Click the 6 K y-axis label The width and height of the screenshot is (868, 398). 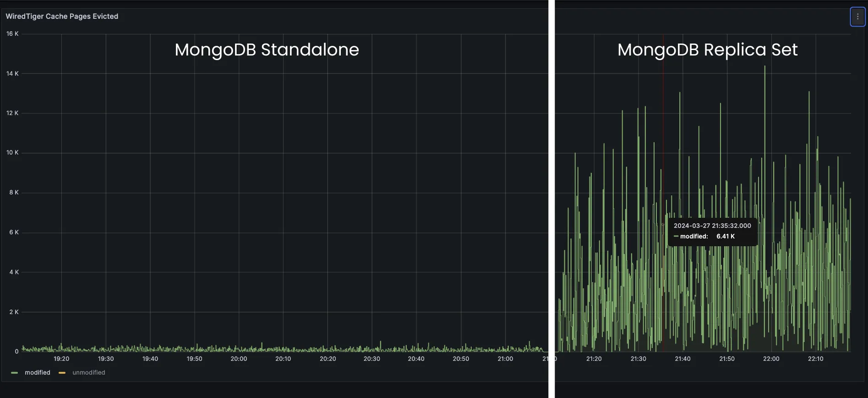14,232
